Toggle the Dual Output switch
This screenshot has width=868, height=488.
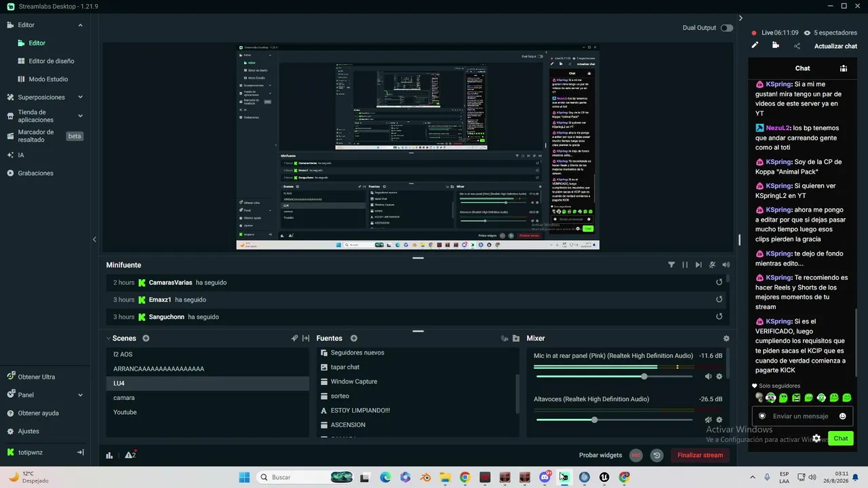727,28
